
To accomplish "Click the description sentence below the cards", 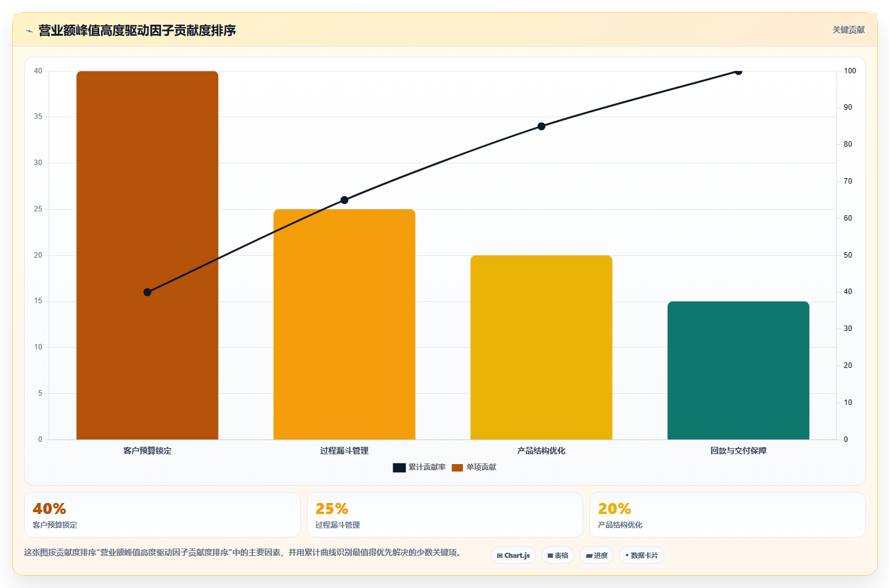I will tap(242, 552).
